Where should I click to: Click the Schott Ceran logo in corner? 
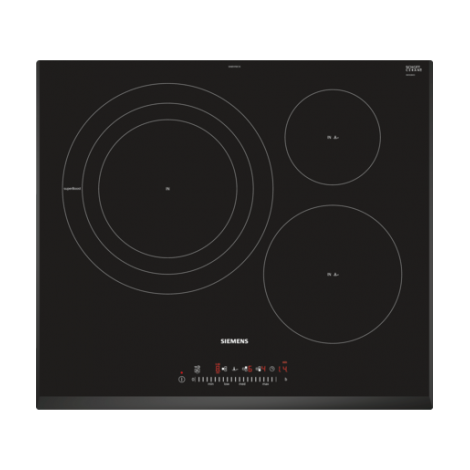tap(414, 70)
